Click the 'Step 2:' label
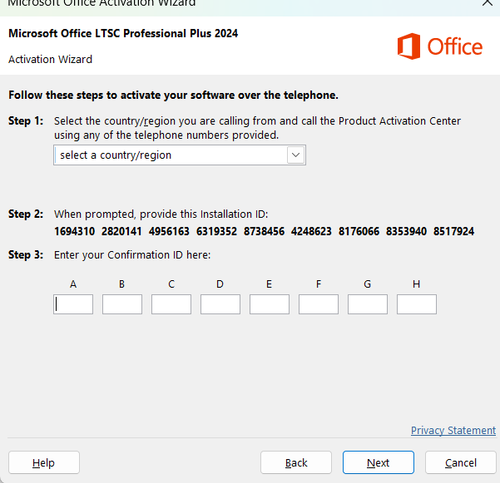 (x=26, y=214)
